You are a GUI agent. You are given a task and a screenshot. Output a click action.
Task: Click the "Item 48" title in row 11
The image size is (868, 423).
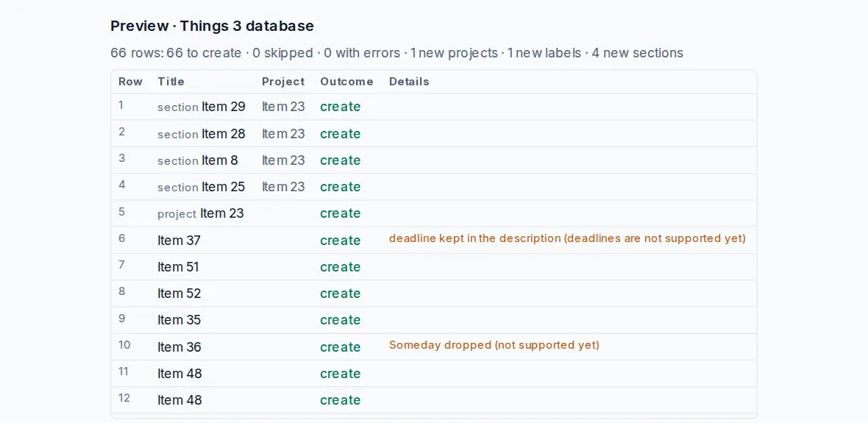[x=180, y=374]
